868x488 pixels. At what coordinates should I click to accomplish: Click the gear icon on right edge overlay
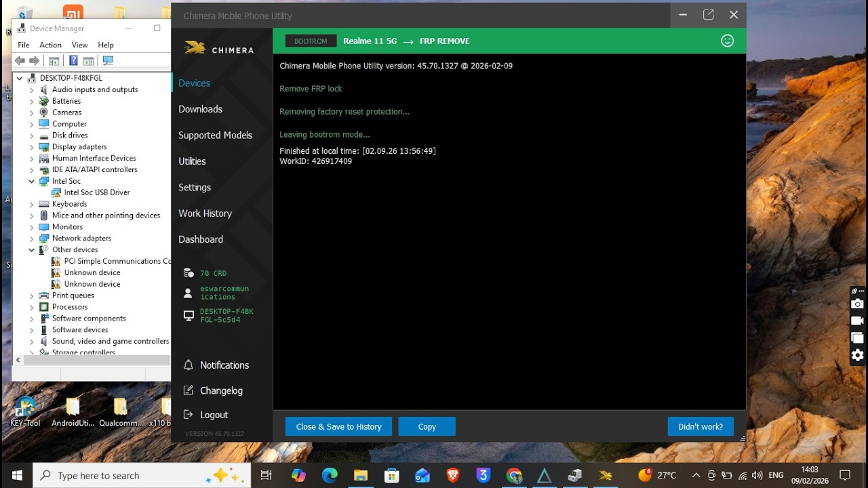pos(858,355)
